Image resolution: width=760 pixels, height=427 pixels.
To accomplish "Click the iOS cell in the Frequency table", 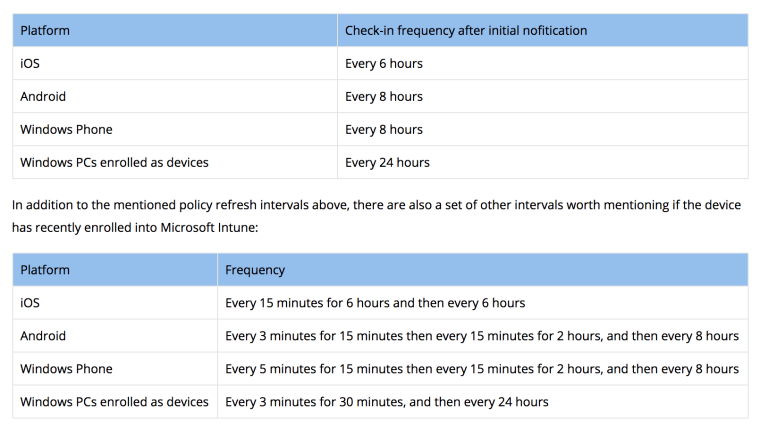I will (30, 303).
